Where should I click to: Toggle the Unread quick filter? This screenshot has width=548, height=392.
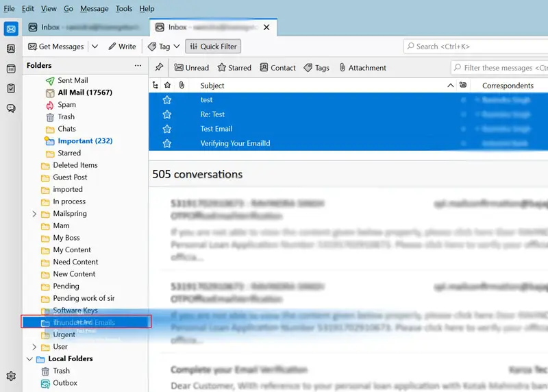pyautogui.click(x=191, y=68)
